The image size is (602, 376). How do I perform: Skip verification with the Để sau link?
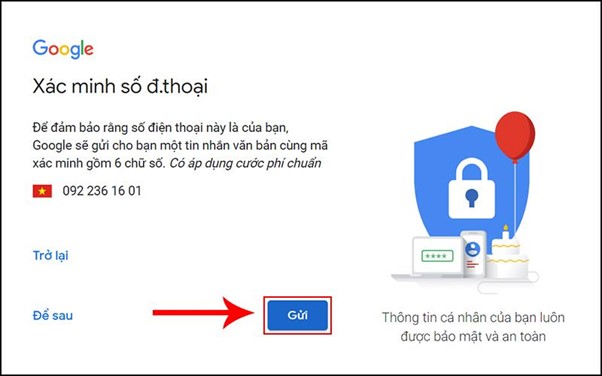click(53, 316)
